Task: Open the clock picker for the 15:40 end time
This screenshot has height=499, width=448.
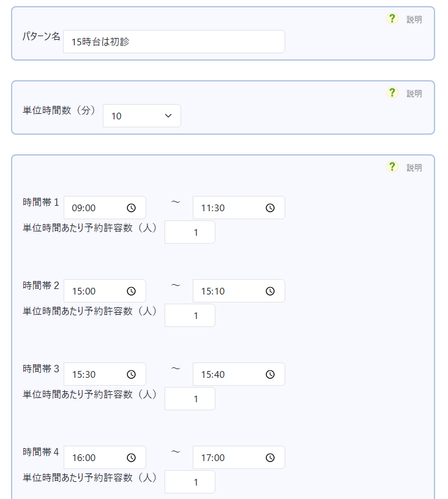Action: (270, 374)
